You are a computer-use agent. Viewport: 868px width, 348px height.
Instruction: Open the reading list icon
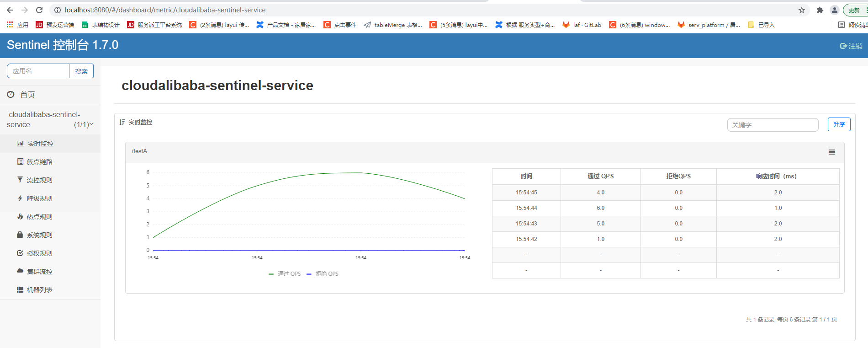842,25
